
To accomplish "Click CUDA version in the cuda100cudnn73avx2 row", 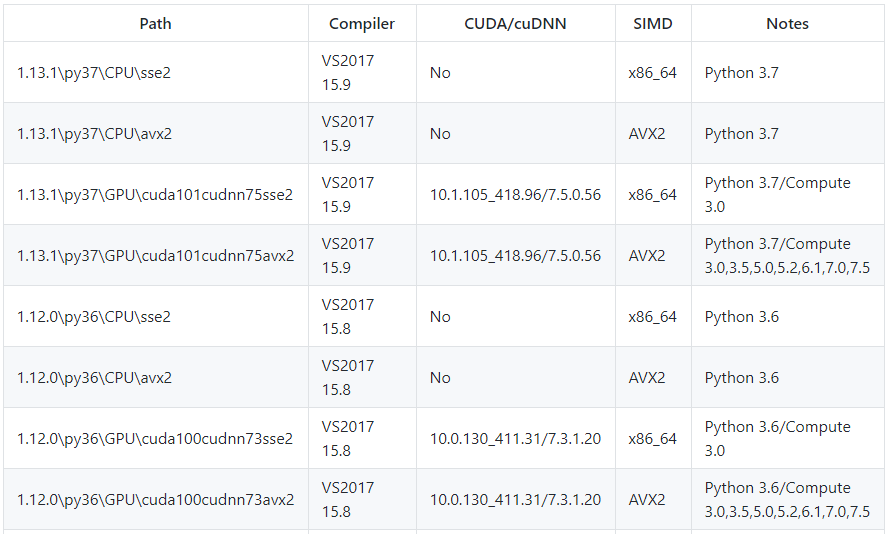I will (x=515, y=500).
